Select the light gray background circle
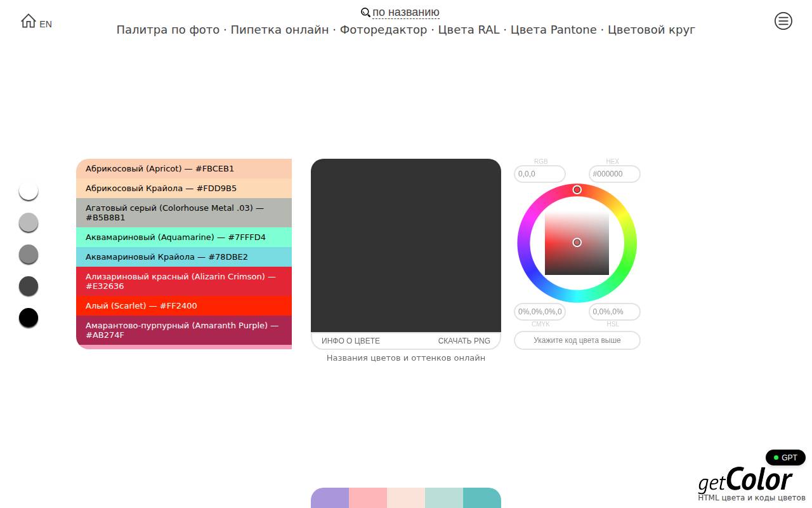This screenshot has width=812, height=508. pyautogui.click(x=29, y=222)
